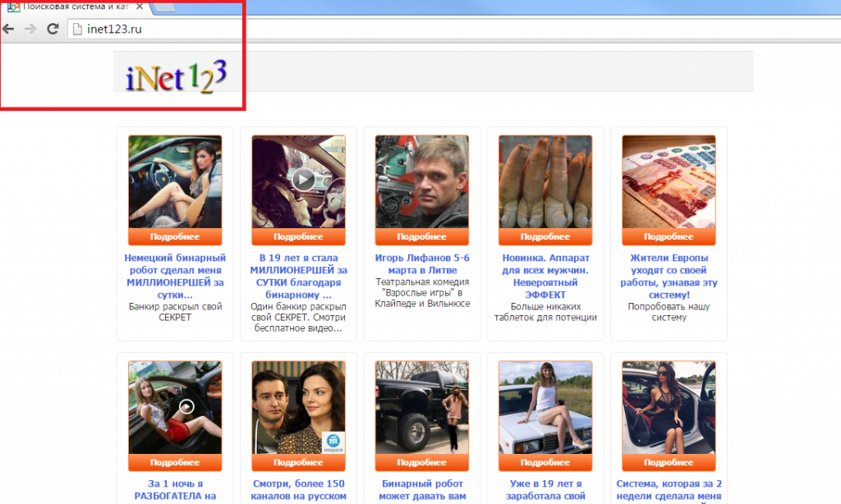
Task: Go forward using the browser forward arrow
Action: [x=30, y=29]
